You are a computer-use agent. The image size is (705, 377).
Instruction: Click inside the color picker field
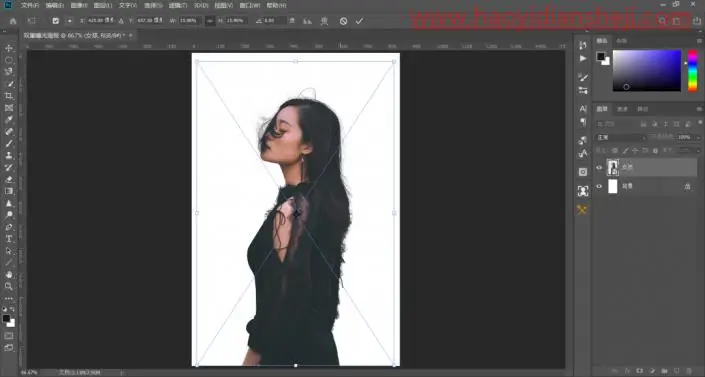647,71
